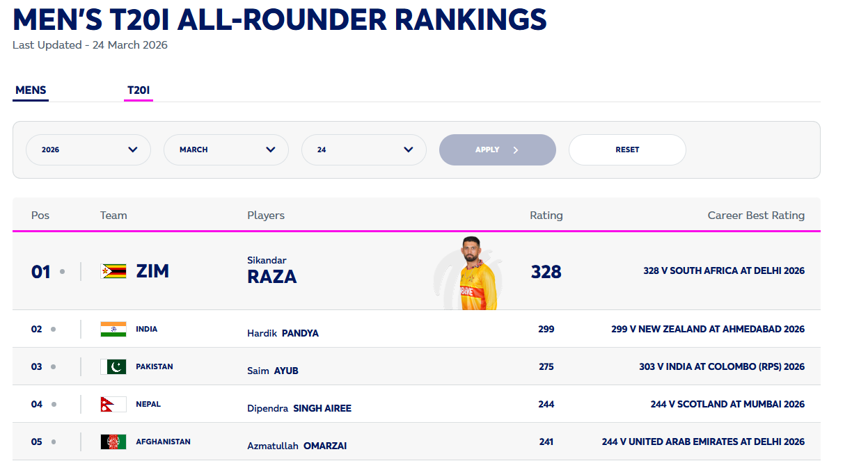Click the Nepal flag icon
The height and width of the screenshot is (461, 868).
[113, 404]
